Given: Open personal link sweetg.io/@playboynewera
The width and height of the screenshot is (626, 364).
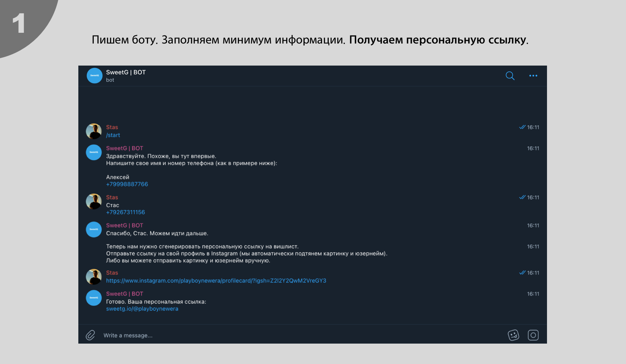Looking at the screenshot, I should (142, 308).
